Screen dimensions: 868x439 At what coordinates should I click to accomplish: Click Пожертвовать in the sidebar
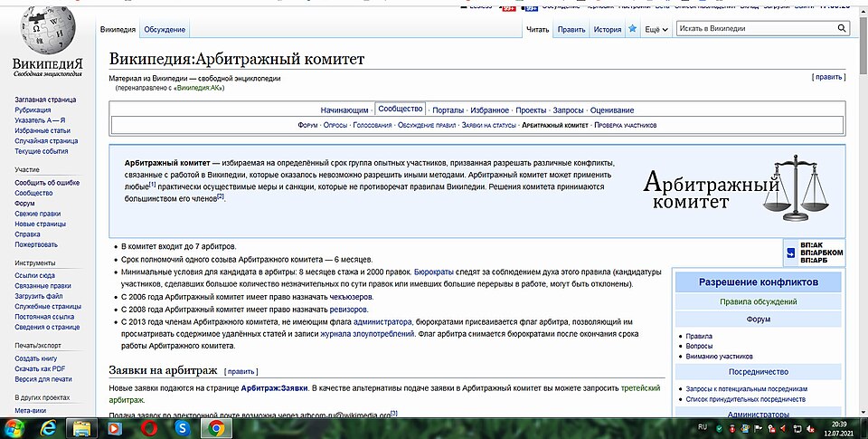[x=36, y=244]
